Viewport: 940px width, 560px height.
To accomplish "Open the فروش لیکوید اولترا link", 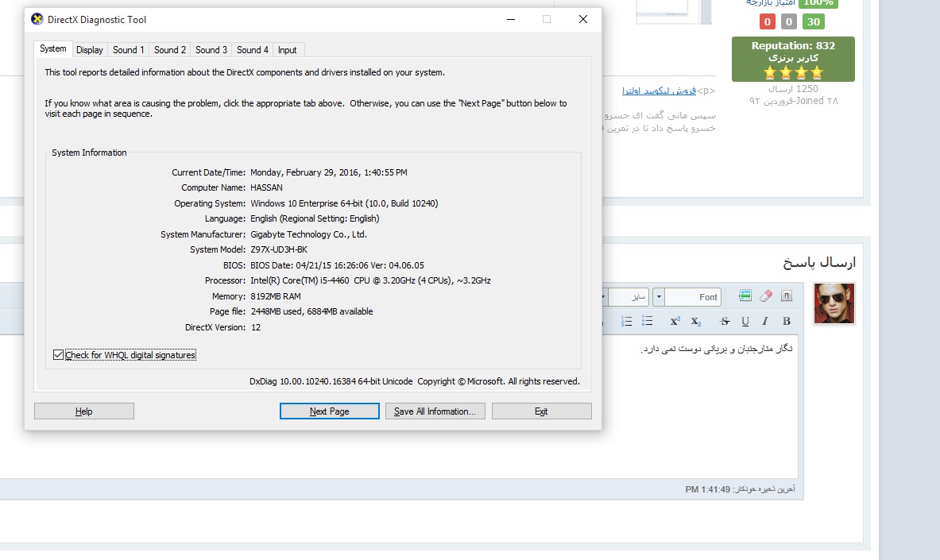I will [x=659, y=91].
